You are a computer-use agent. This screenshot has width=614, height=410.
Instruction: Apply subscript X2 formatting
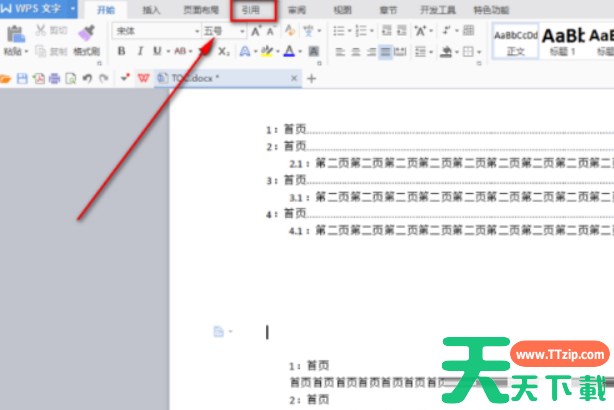click(x=224, y=51)
